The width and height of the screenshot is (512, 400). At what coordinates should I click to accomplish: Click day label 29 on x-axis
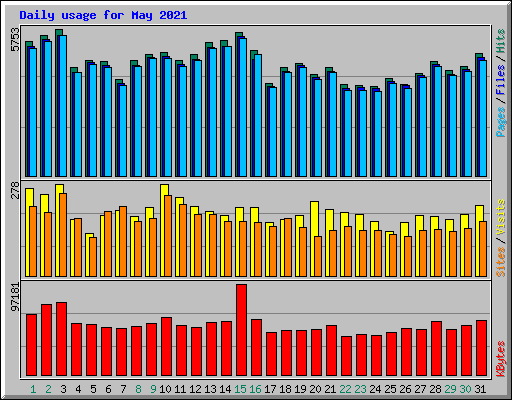point(450,389)
